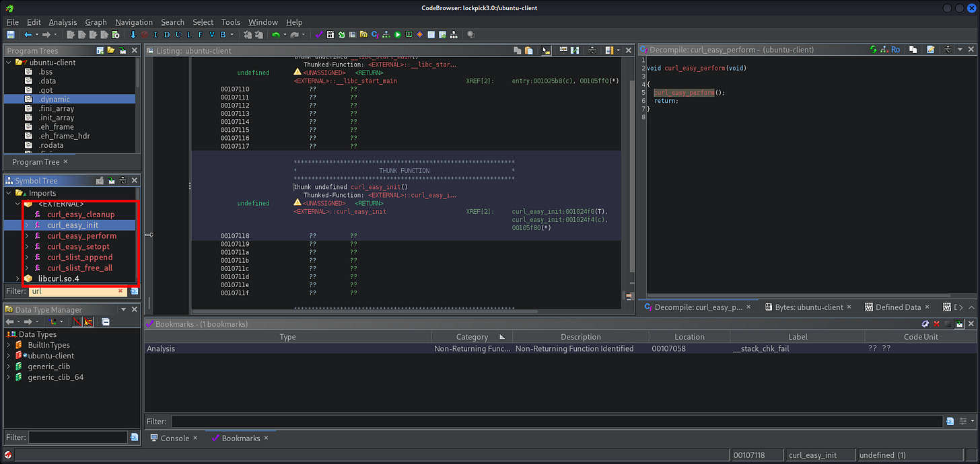Re-decompile using green refresh icon in Decompile panel
The height and width of the screenshot is (464, 980).
point(873,50)
